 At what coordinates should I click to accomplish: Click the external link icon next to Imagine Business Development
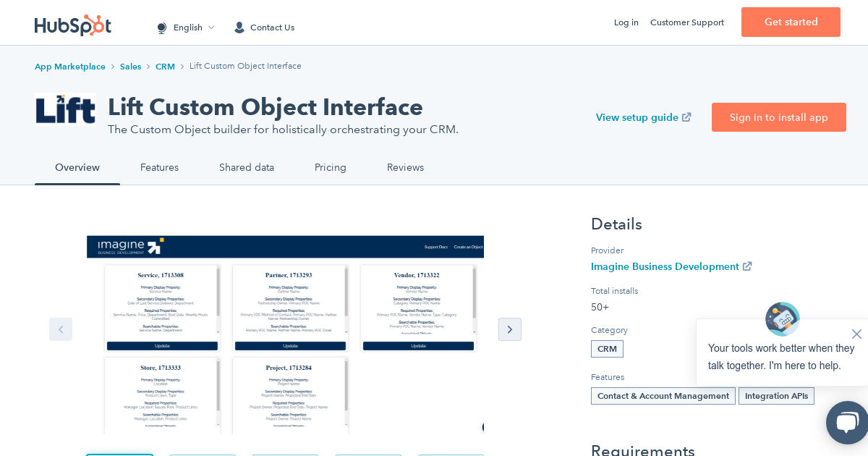coord(747,266)
